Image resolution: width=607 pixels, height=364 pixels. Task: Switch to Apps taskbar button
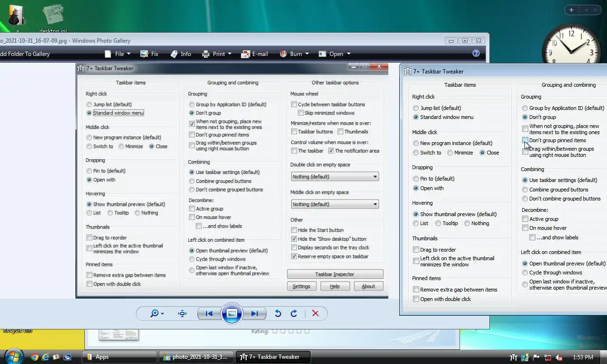pos(120,357)
